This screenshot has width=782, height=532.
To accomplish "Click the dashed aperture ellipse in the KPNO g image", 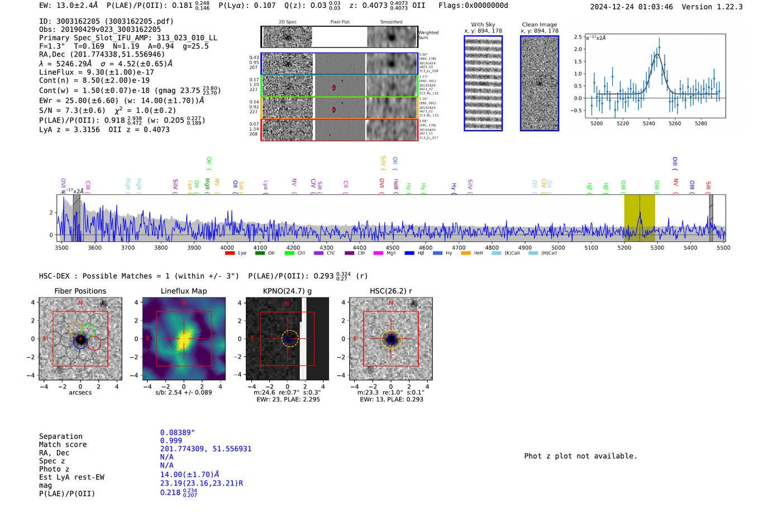I will [x=289, y=339].
